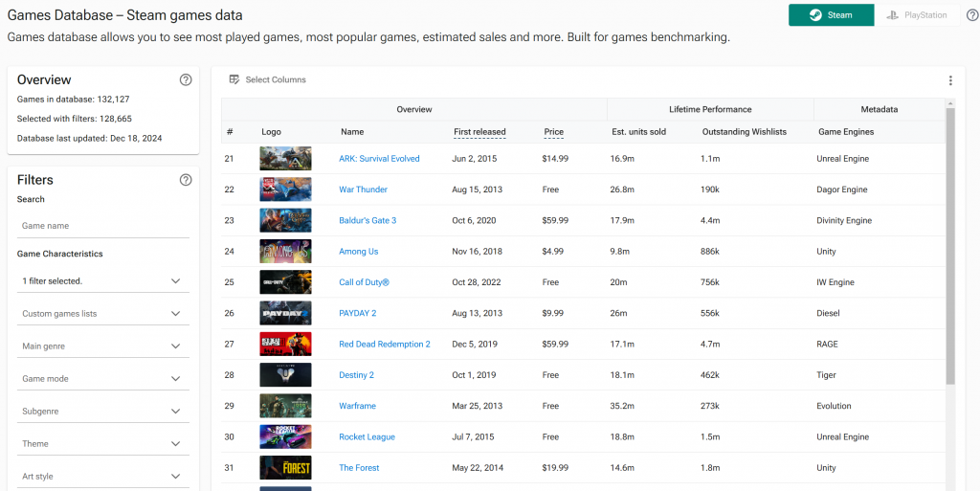Click the ARK: Survival Evolved logo thumbnail
Image resolution: width=980 pixels, height=491 pixels.
point(285,159)
